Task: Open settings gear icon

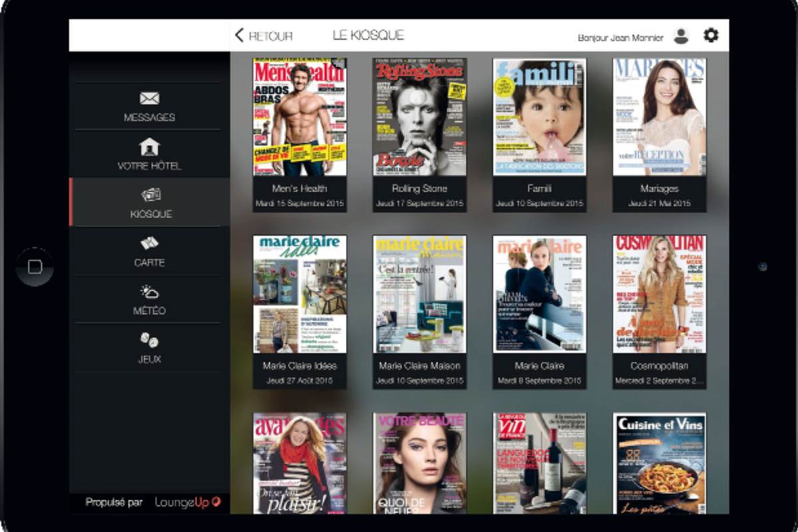Action: click(x=711, y=35)
